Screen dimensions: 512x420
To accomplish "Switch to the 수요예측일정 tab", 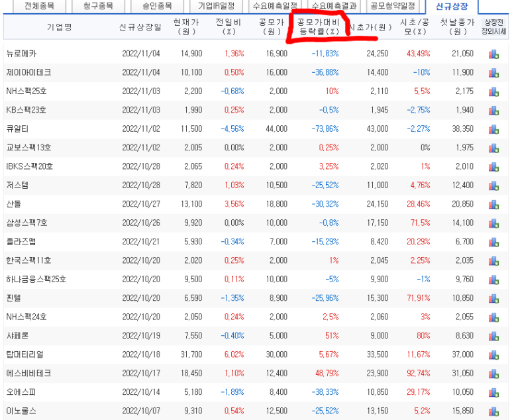I will tap(275, 6).
